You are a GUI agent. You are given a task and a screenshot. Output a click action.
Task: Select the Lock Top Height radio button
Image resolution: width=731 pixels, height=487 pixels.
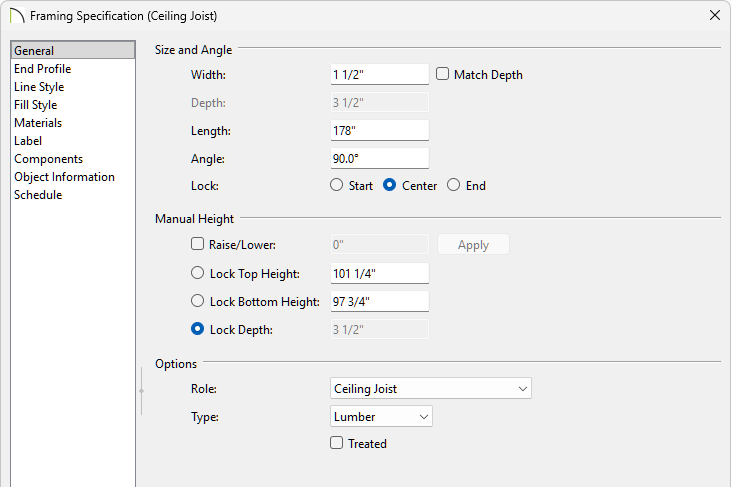point(198,273)
